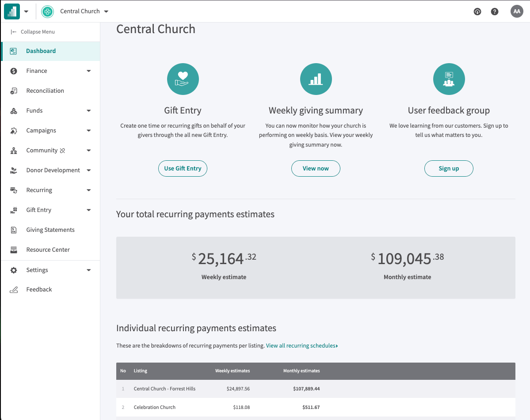Click the Weekly giving summary chart icon

[316, 79]
